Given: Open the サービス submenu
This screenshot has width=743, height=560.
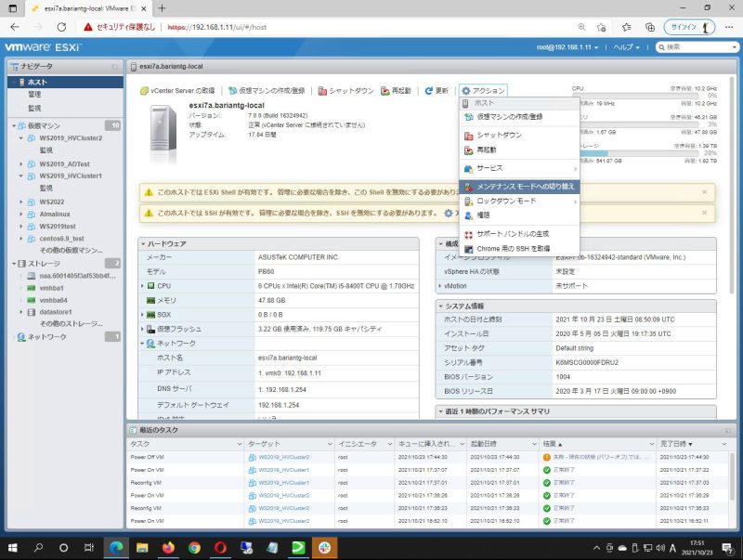Looking at the screenshot, I should [x=519, y=168].
